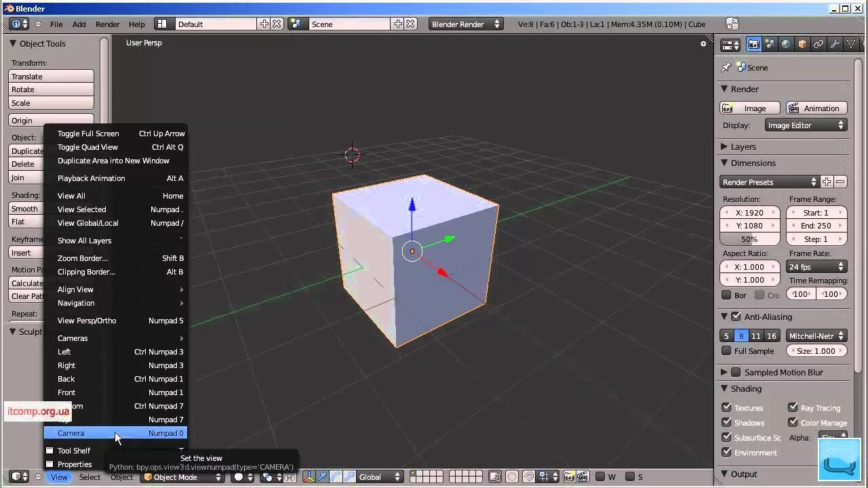Click the fullscreen toggle icon in the top bar
The width and height of the screenshot is (868, 488).
[x=732, y=24]
